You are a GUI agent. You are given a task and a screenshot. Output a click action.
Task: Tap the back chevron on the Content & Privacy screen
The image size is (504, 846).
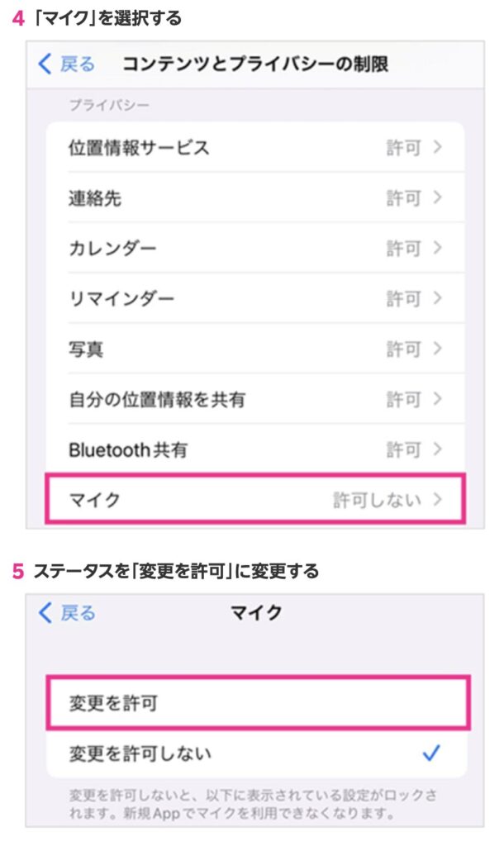(46, 64)
